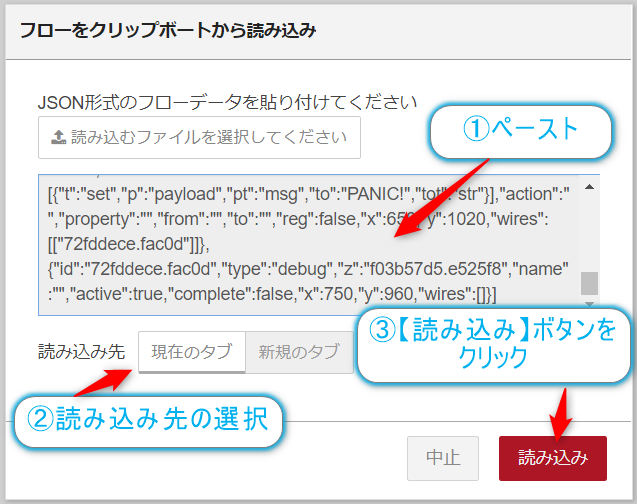
Task: Click the text area scrollbar up arrow
Action: 589,187
